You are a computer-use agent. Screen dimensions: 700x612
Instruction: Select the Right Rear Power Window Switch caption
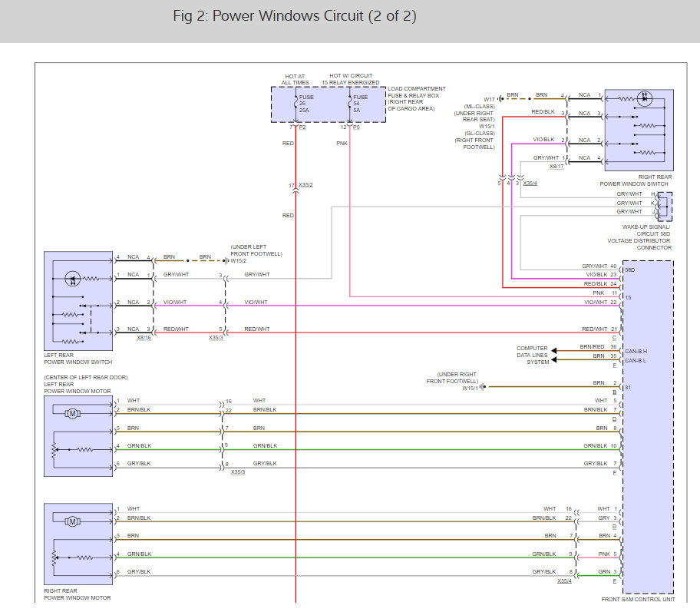636,180
